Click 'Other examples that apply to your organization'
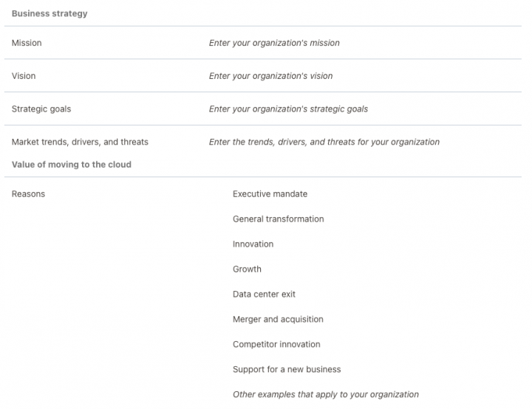532x409 pixels. click(x=326, y=394)
